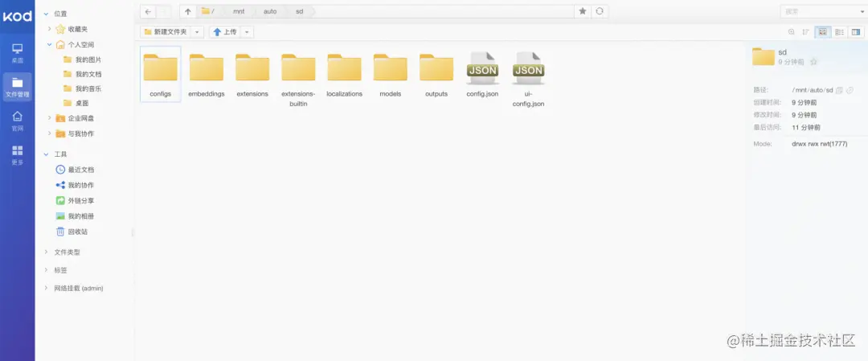Image resolution: width=868 pixels, height=361 pixels.
Task: Open the sort order options
Action: pos(806,32)
